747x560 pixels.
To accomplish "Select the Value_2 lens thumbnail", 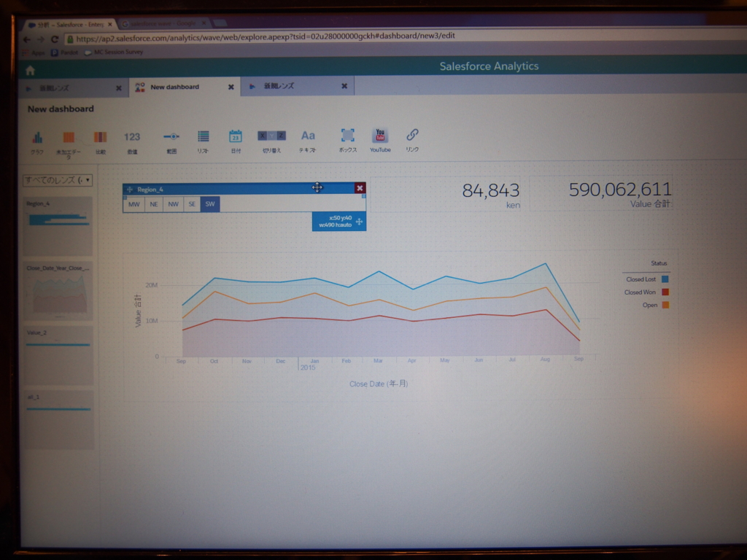I will click(x=58, y=355).
